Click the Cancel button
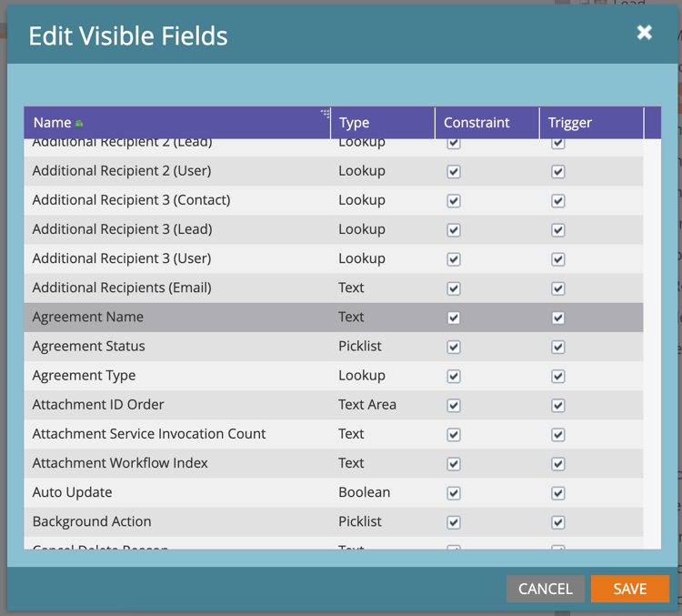682x616 pixels. tap(546, 589)
